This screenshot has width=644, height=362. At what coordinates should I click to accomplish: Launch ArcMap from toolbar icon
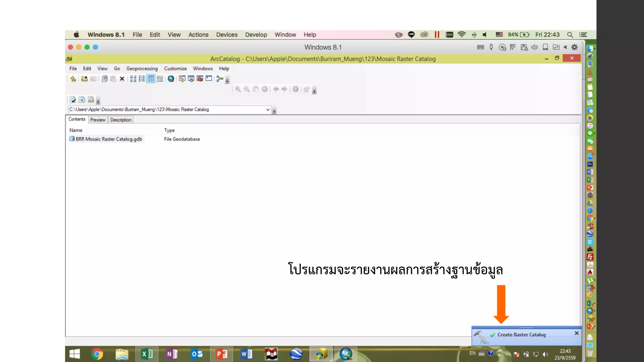[171, 79]
